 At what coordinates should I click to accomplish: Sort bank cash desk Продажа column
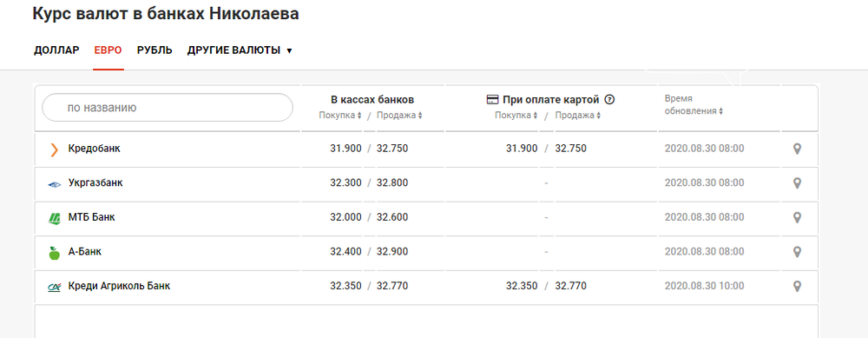click(399, 116)
